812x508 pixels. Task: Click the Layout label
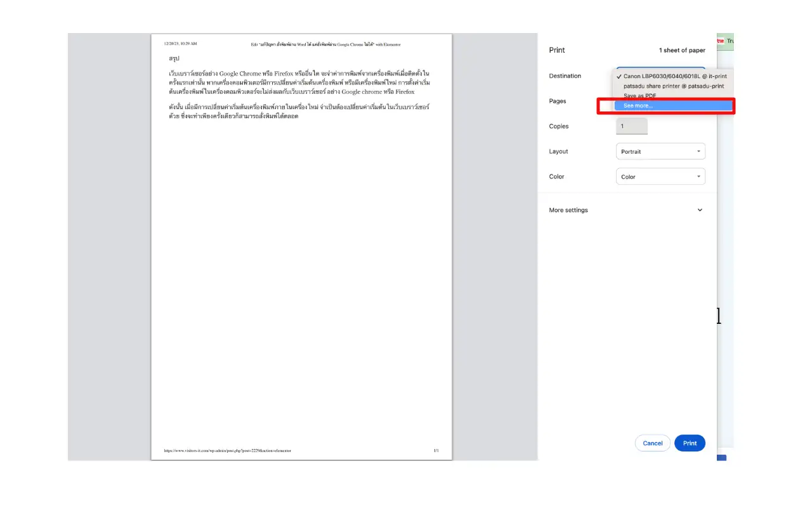click(558, 152)
